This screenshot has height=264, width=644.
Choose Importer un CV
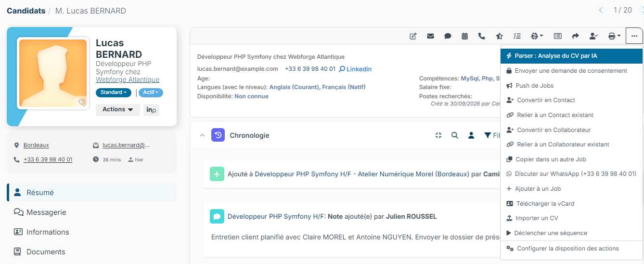[572, 218]
